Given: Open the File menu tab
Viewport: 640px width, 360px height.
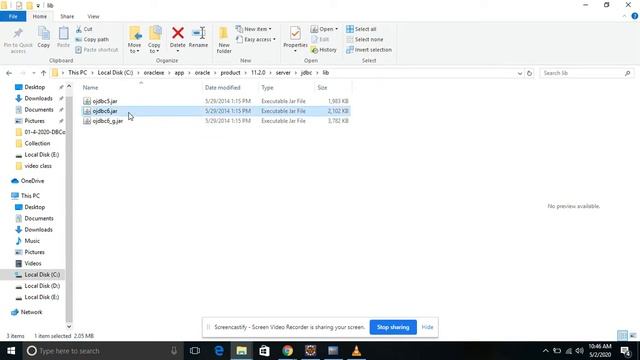Looking at the screenshot, I should (x=13, y=16).
